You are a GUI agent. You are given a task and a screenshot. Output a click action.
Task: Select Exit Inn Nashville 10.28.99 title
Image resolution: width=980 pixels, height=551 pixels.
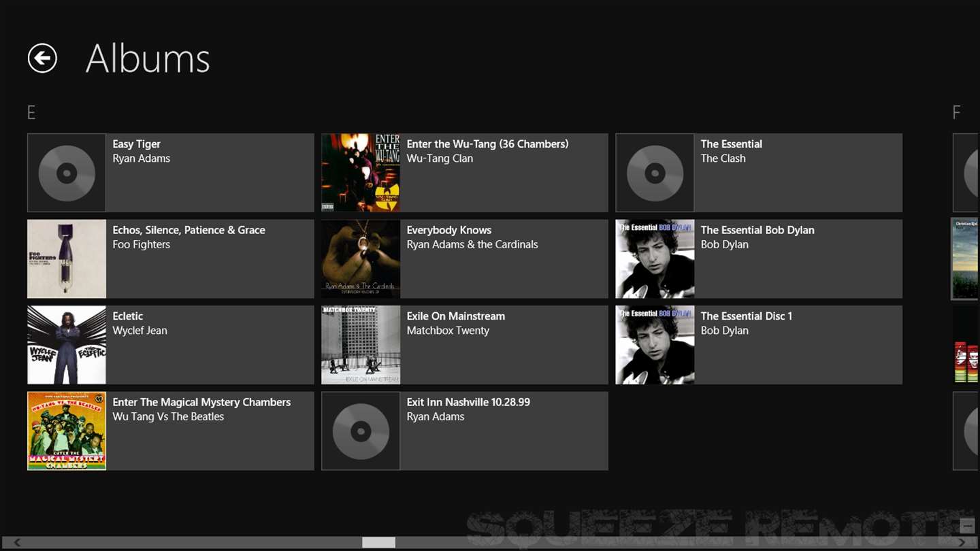click(468, 402)
